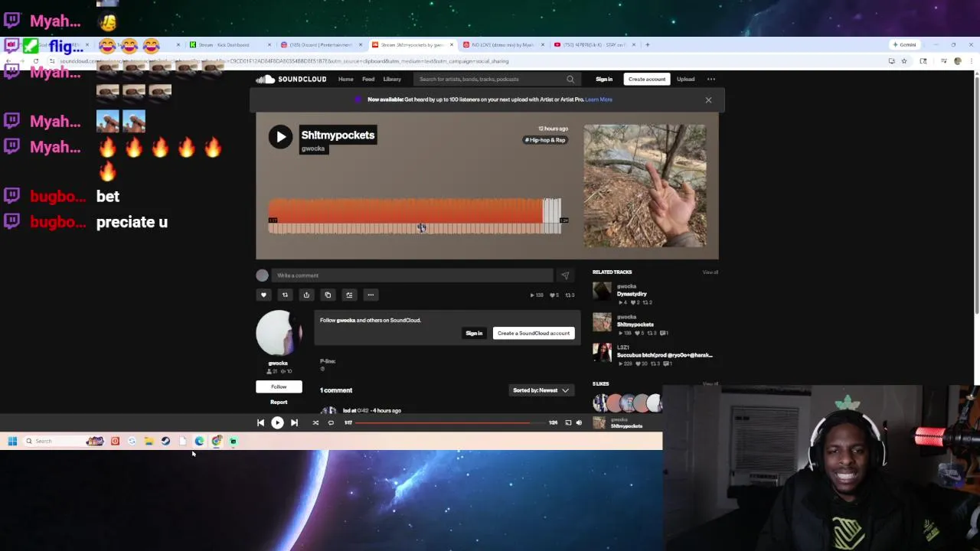The image size is (980, 551).
Task: Click the Write a comment field
Action: point(412,275)
